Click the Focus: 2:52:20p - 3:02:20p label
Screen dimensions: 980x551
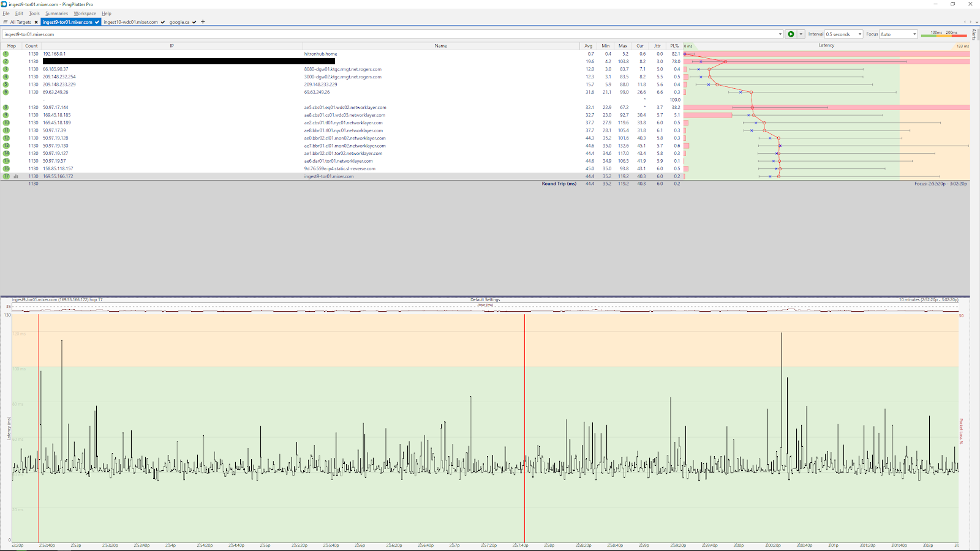click(941, 184)
